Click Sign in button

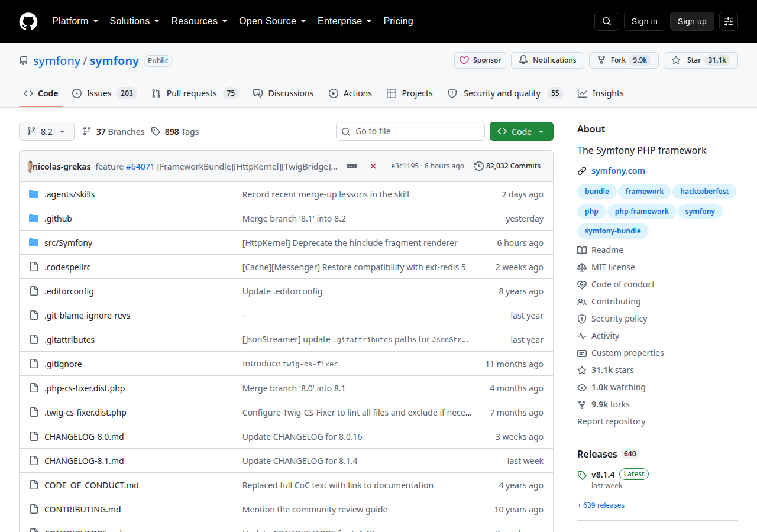(644, 21)
